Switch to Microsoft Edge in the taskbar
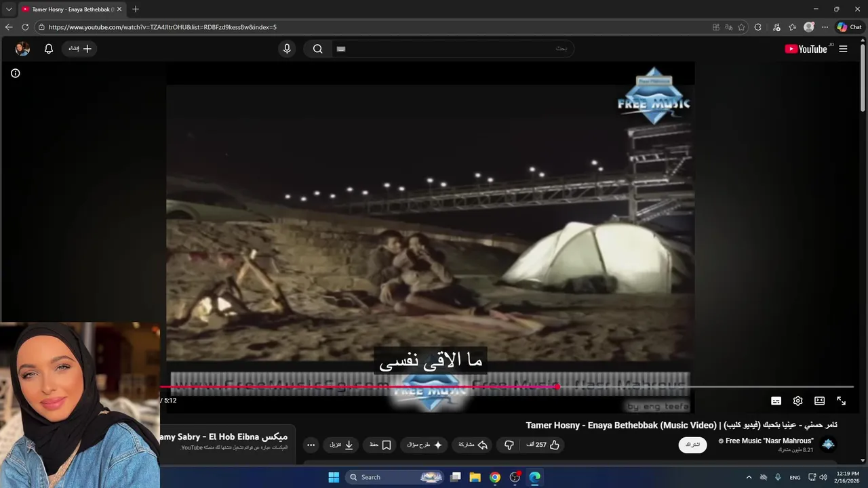Viewport: 868px width, 488px height. (534, 477)
